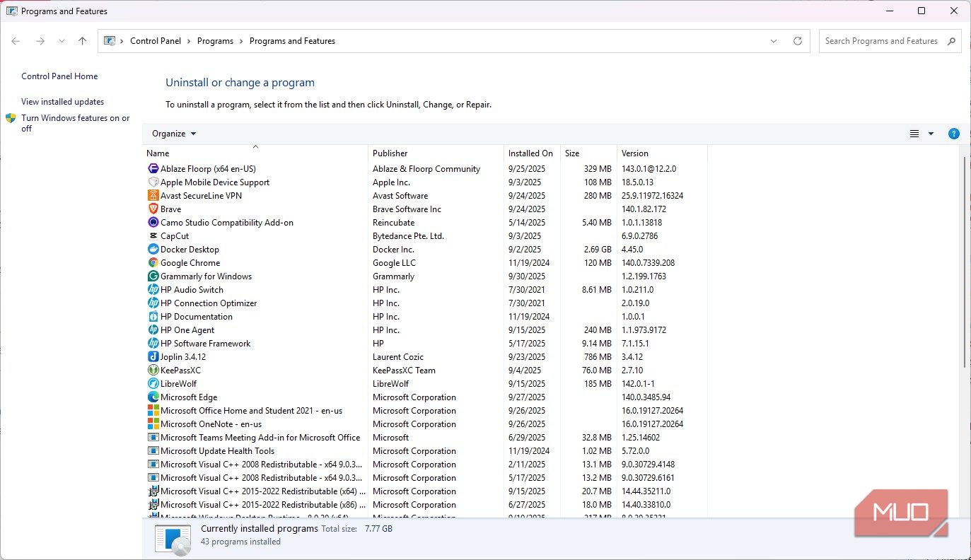This screenshot has height=560, width=971.
Task: Click the 9/30/2025 installed date cell
Action: (527, 276)
